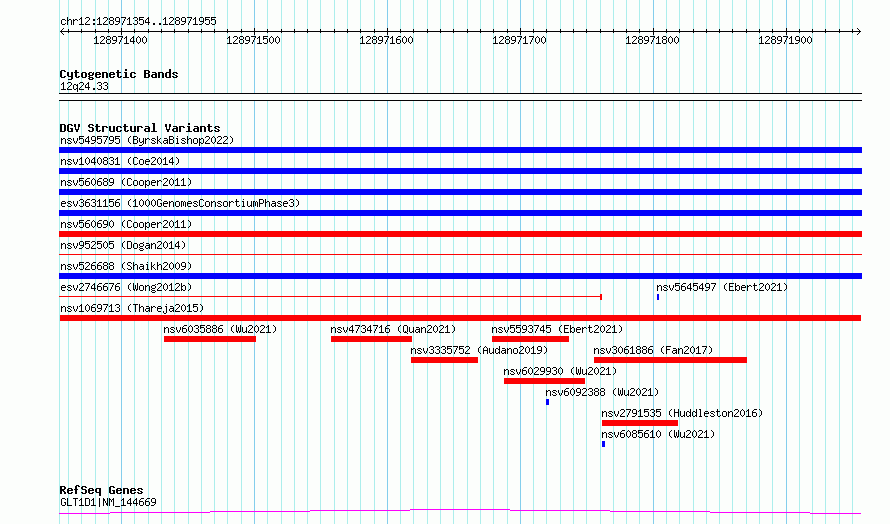Click nsv1069713 (Thareja2015) label
This screenshot has height=524, width=890.
(132, 308)
